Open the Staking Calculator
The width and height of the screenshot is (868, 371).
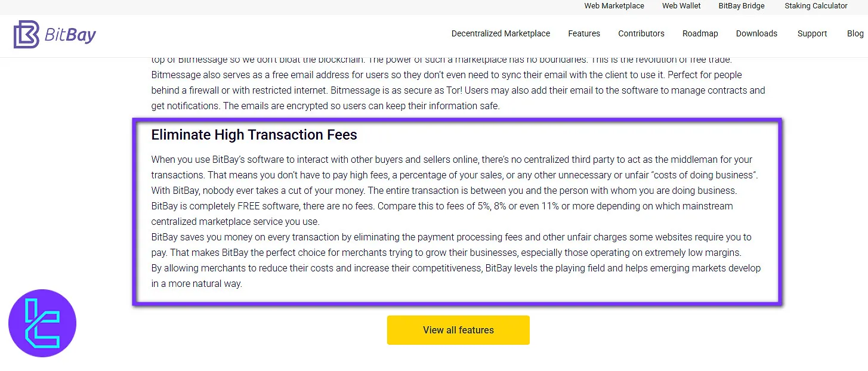816,6
